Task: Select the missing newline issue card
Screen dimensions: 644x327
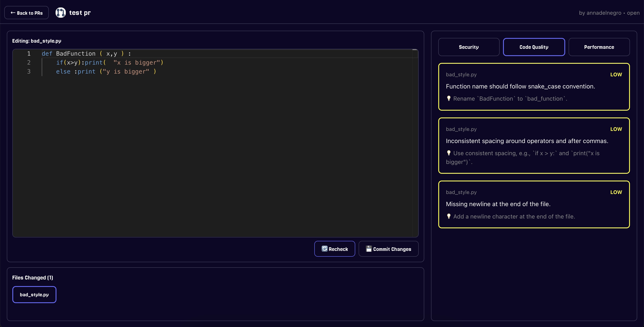Action: [534, 204]
